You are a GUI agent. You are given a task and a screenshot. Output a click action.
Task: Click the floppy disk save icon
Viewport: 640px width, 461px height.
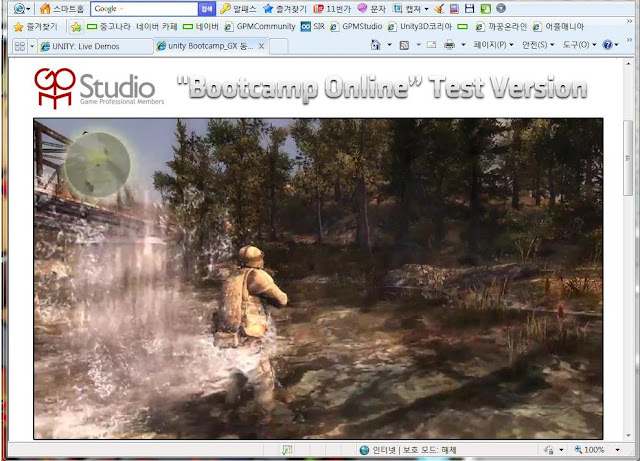[470, 8]
